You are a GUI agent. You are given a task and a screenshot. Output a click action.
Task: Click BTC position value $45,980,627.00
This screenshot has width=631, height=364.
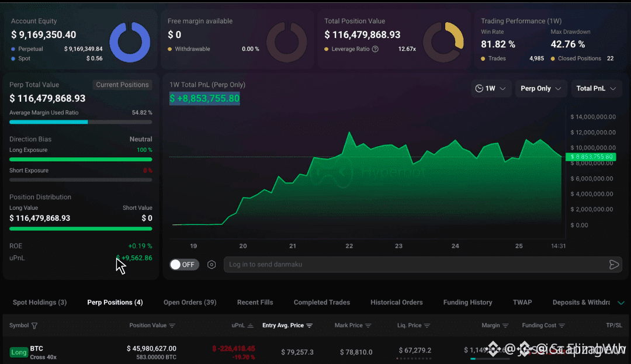[151, 349]
